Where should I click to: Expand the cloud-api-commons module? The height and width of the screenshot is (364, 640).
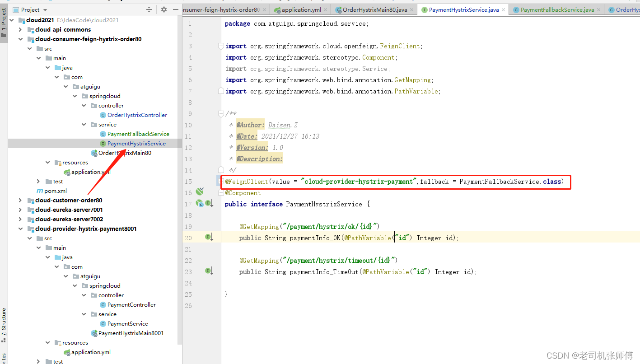[x=20, y=29]
